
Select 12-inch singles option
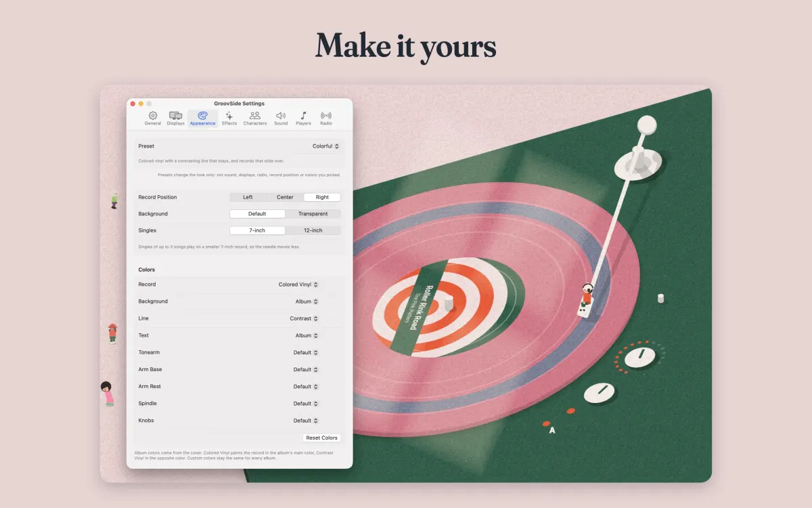click(313, 230)
